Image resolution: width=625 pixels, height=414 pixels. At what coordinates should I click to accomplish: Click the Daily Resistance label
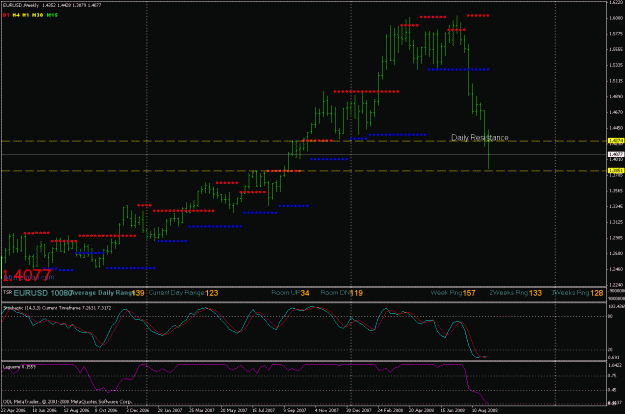coord(480,137)
